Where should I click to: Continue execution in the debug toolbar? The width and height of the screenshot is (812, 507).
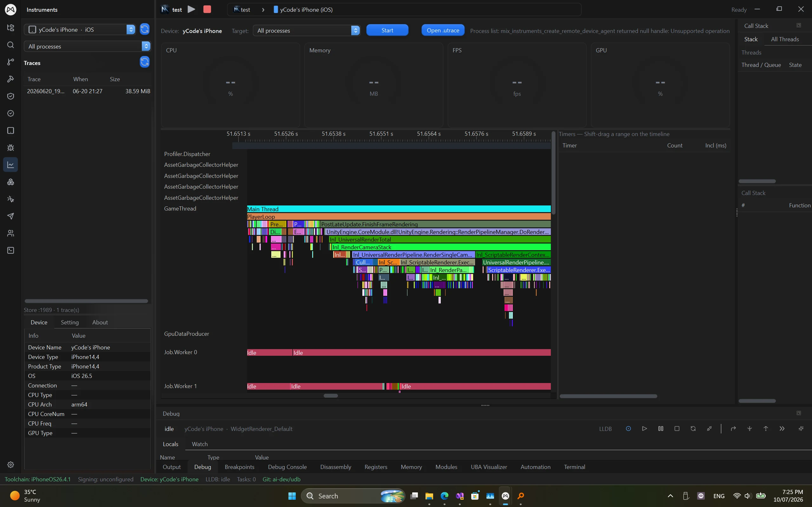pos(644,429)
